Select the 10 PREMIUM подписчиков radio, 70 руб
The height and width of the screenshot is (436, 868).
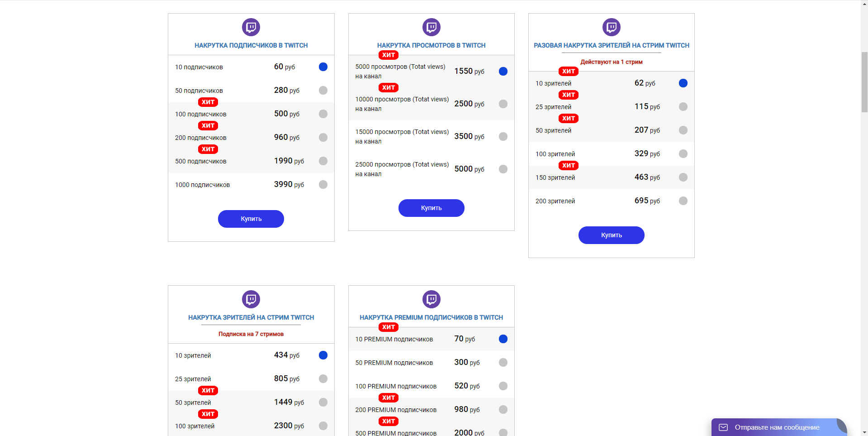503,339
